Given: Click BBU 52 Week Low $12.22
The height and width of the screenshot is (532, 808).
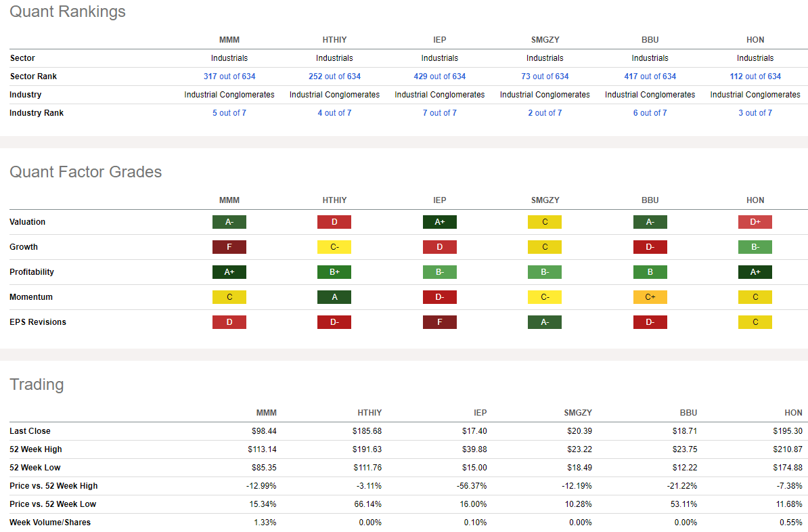Looking at the screenshot, I should [684, 468].
